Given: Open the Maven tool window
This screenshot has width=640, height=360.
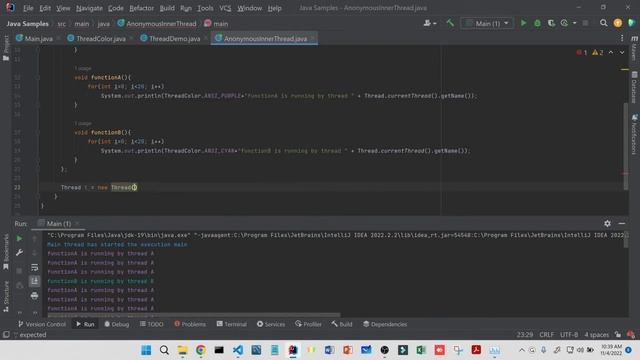Looking at the screenshot, I should [x=634, y=48].
